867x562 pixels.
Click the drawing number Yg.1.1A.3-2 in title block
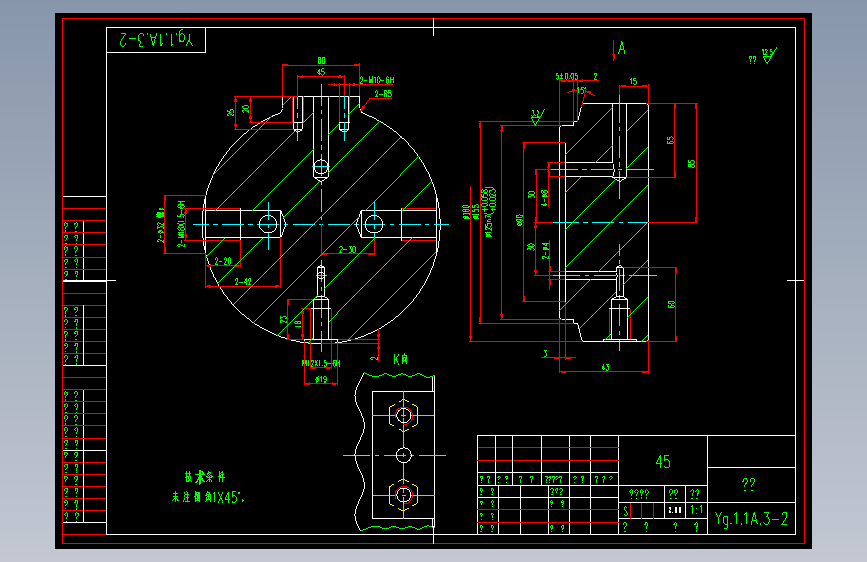751,519
